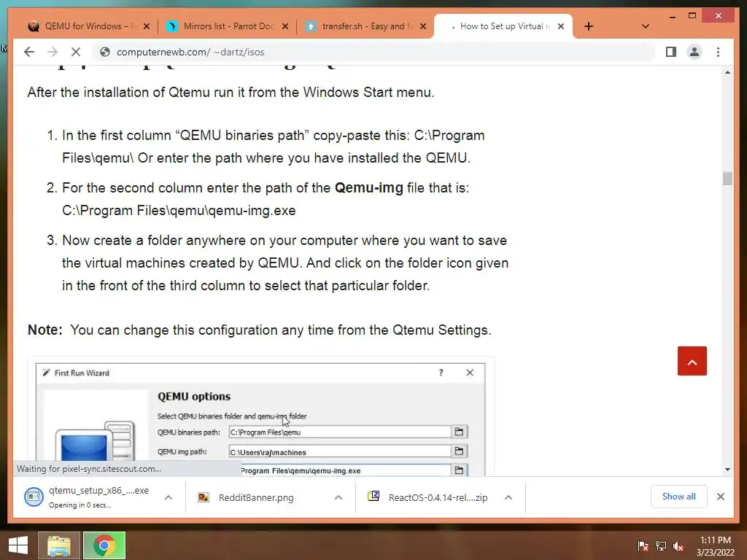Viewport: 747px width, 560px height.
Task: Click the text 'C:\Program Files\qemu\qemu-img.exe'
Action: click(179, 211)
